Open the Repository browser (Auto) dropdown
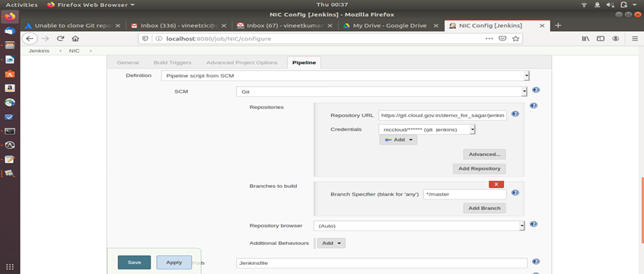The image size is (644, 274). (x=419, y=226)
